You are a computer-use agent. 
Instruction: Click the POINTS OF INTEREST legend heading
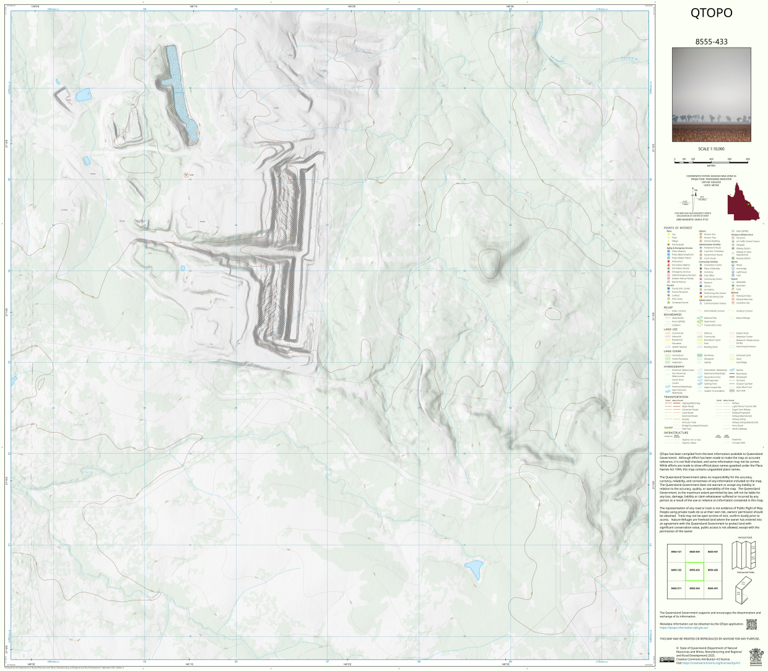677,228
